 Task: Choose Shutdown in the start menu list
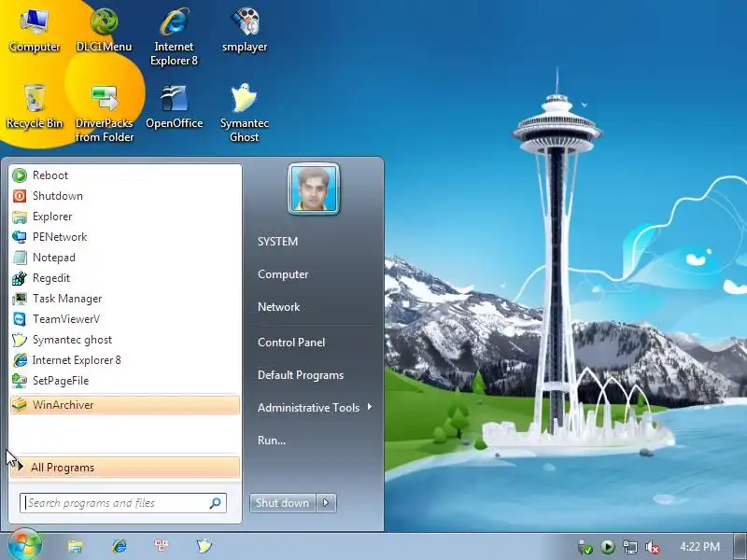[x=125, y=196]
